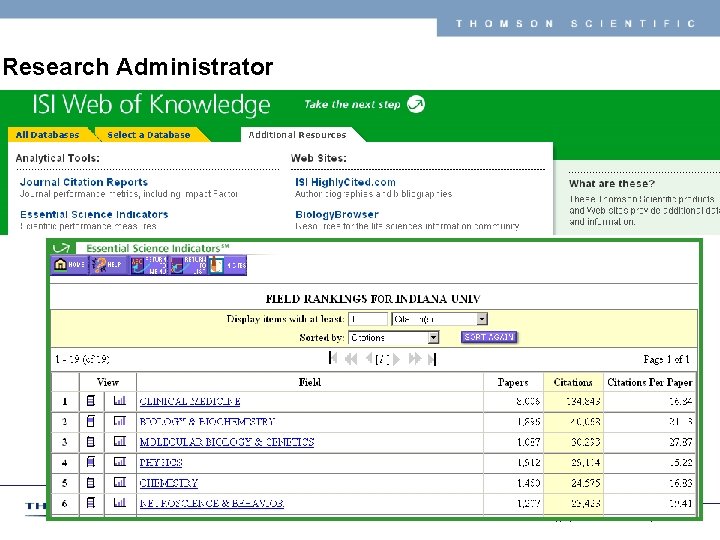Open Journal Citation Reports link
Viewport: 720px width, 540px height.
[84, 182]
